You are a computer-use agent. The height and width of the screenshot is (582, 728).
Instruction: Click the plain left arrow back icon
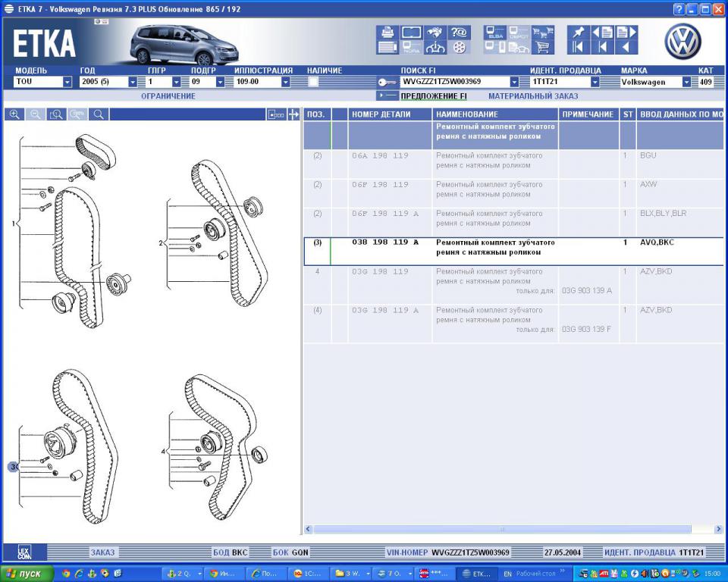(626, 47)
